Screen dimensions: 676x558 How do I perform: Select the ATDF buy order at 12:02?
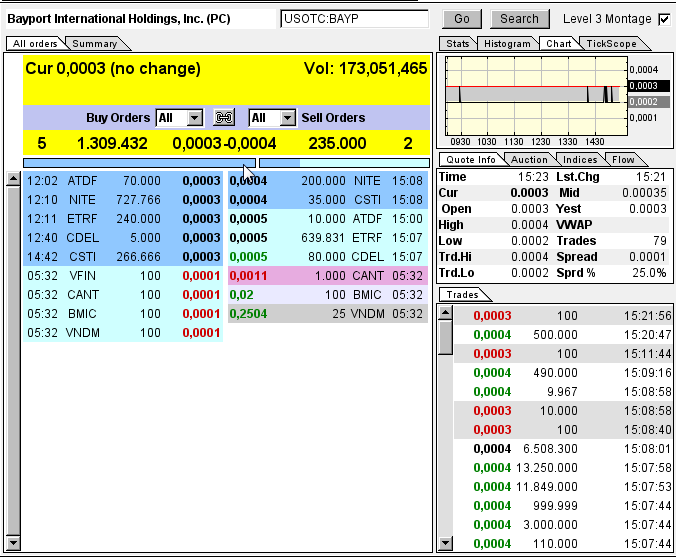[123, 181]
